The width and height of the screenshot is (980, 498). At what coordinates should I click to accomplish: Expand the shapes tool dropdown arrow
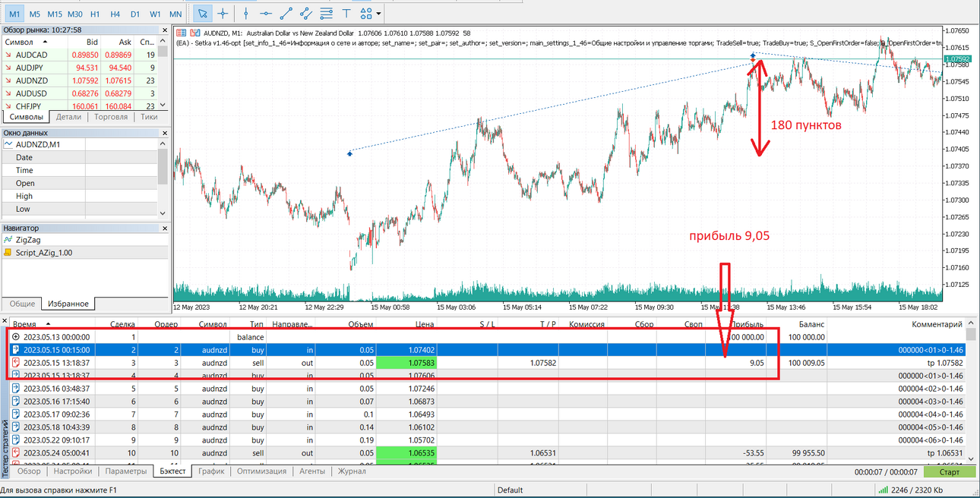click(378, 14)
